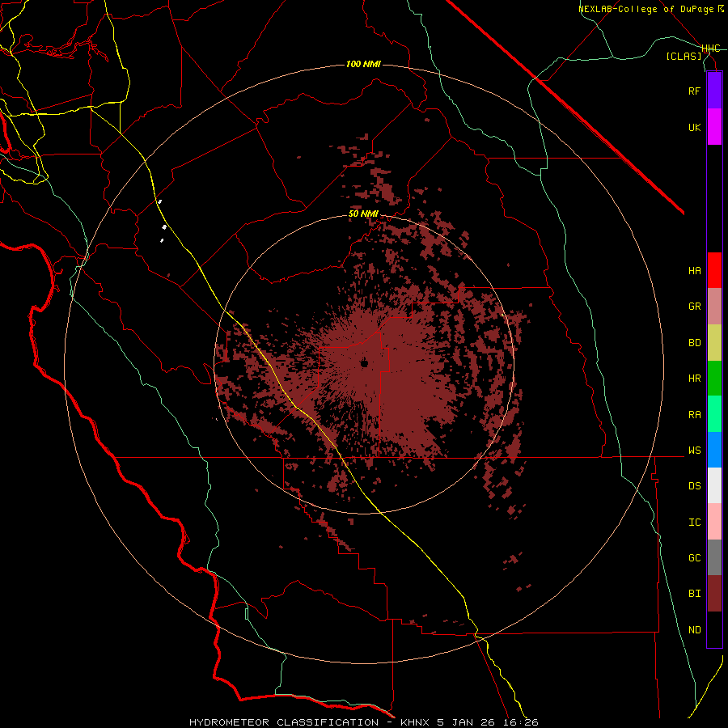Click the BI dark red legend swatch

[714, 594]
